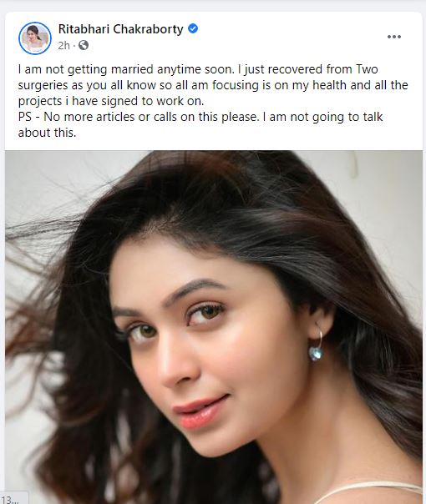This screenshot has height=504, width=426.
Task: Open the three-dot post options menu
Action: point(393,37)
